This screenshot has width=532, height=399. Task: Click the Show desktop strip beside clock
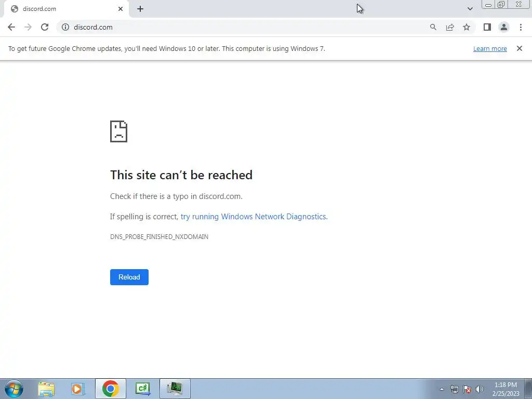[x=528, y=389]
